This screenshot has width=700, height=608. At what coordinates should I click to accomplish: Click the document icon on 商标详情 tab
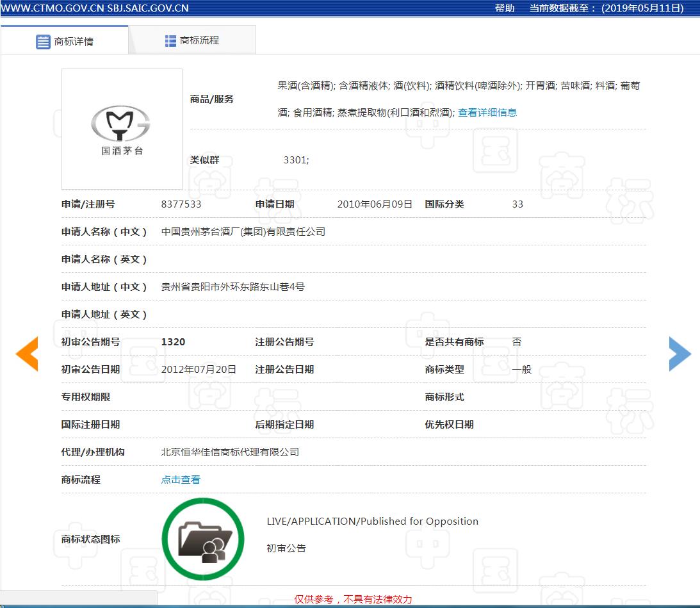pos(43,40)
